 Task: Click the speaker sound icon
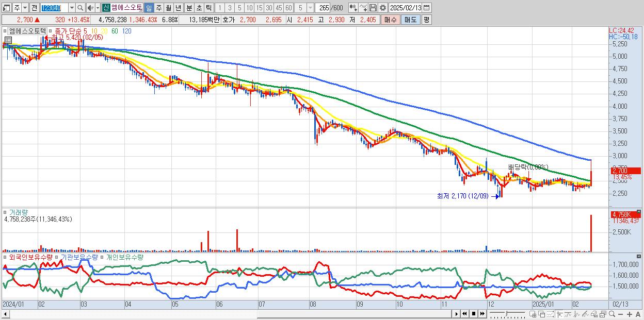tap(90, 8)
